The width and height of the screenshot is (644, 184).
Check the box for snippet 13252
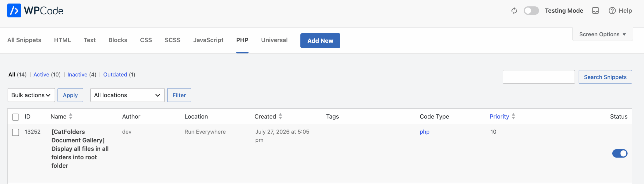pyautogui.click(x=16, y=132)
